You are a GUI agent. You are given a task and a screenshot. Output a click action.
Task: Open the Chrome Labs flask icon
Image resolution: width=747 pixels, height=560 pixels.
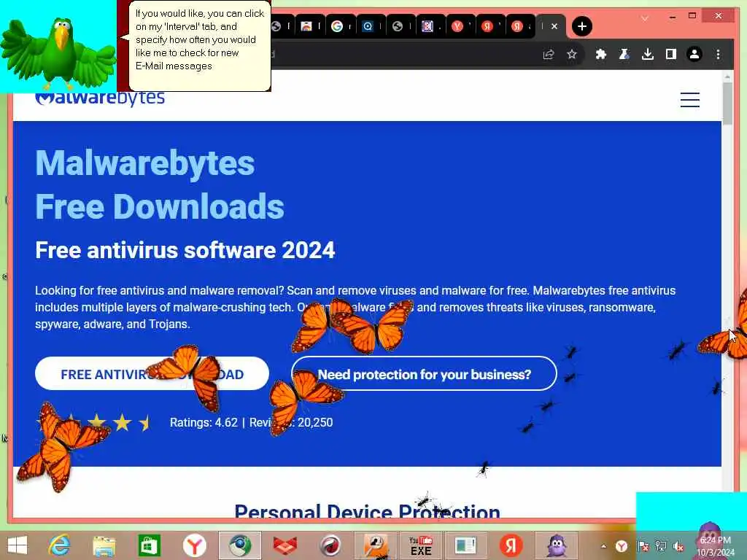(624, 54)
